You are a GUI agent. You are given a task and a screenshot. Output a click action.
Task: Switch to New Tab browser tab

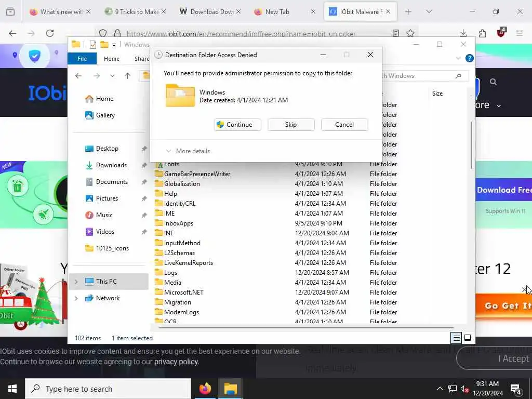click(x=284, y=11)
